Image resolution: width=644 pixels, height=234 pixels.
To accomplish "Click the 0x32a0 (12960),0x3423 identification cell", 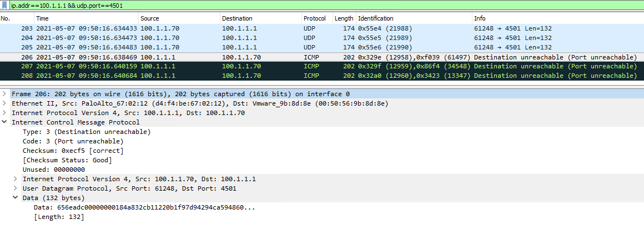I will coord(414,76).
